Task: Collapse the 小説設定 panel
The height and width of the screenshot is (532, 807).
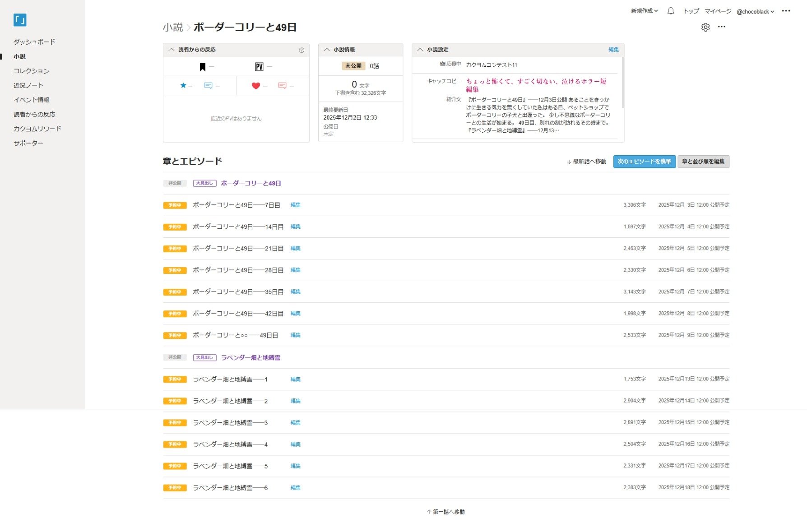Action: pyautogui.click(x=420, y=50)
